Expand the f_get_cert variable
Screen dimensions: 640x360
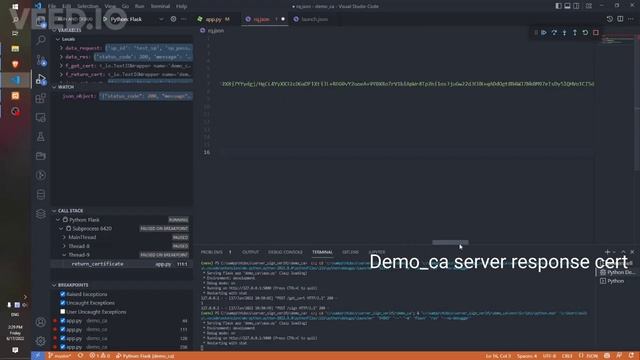pos(61,66)
